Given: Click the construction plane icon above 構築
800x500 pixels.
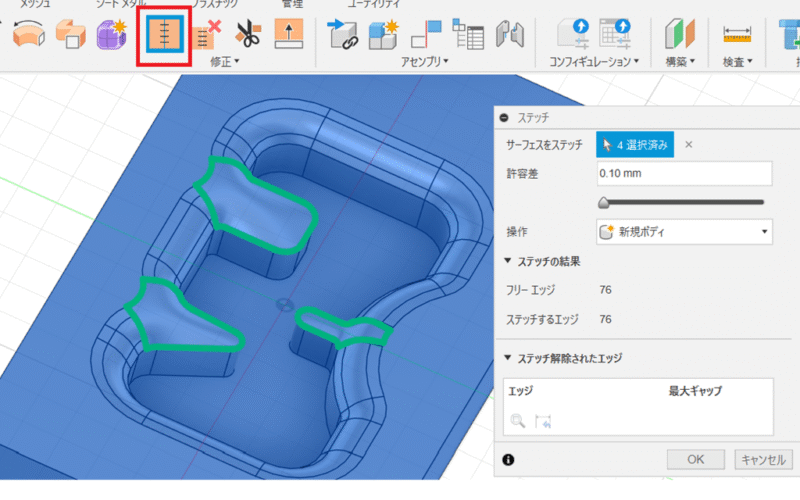Looking at the screenshot, I should click(x=679, y=36).
